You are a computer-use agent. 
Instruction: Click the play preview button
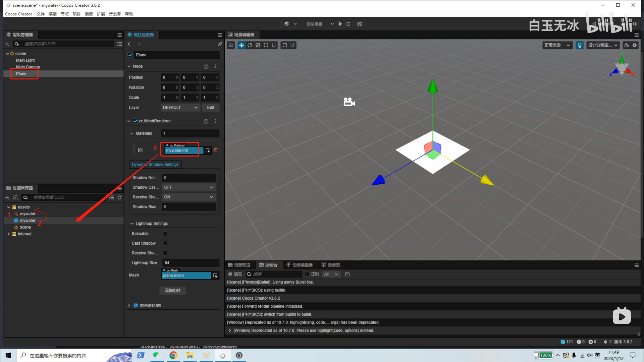tap(340, 24)
